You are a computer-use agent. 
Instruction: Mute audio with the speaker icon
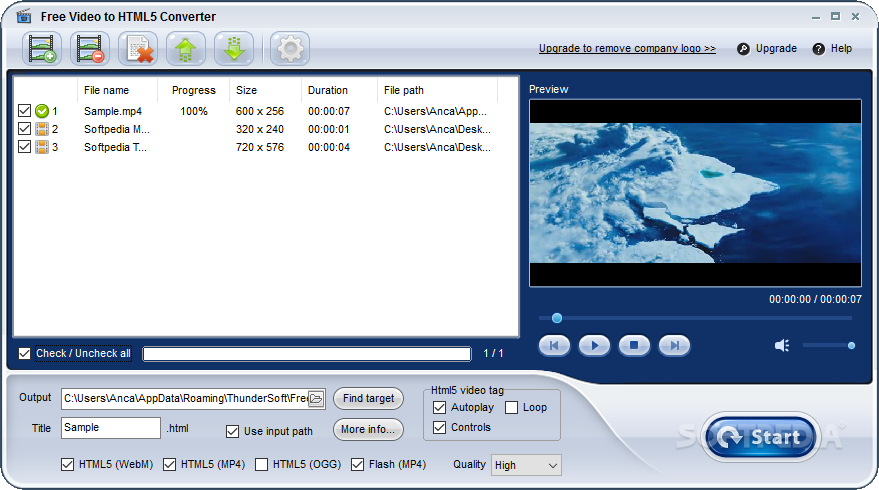pos(782,345)
